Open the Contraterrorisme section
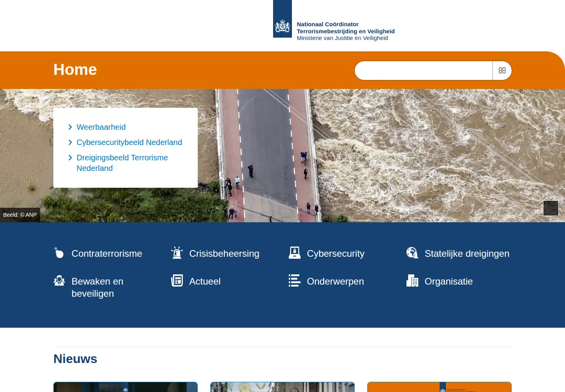565x392 pixels. point(107,254)
